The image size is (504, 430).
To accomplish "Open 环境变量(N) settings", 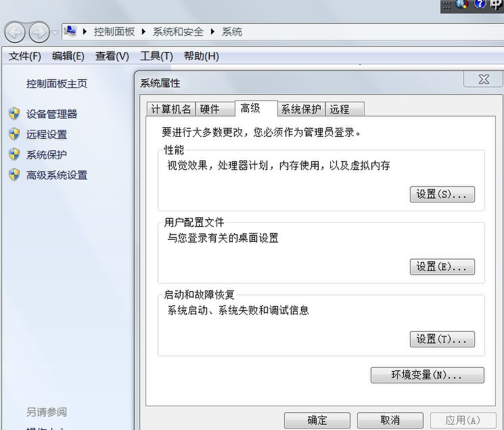I will click(427, 375).
